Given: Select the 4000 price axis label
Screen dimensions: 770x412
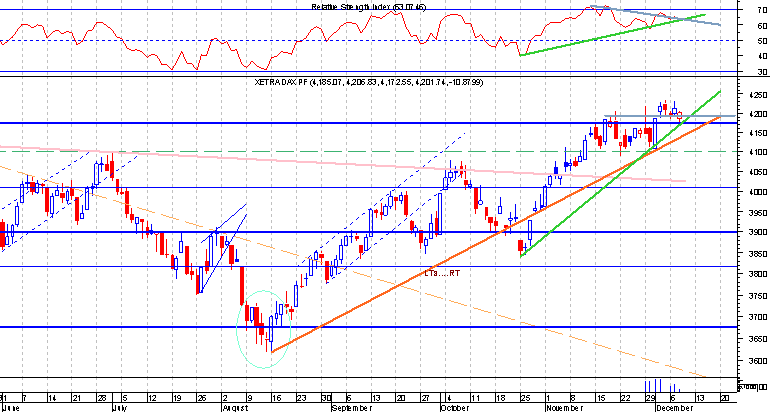Looking at the screenshot, I should (759, 192).
